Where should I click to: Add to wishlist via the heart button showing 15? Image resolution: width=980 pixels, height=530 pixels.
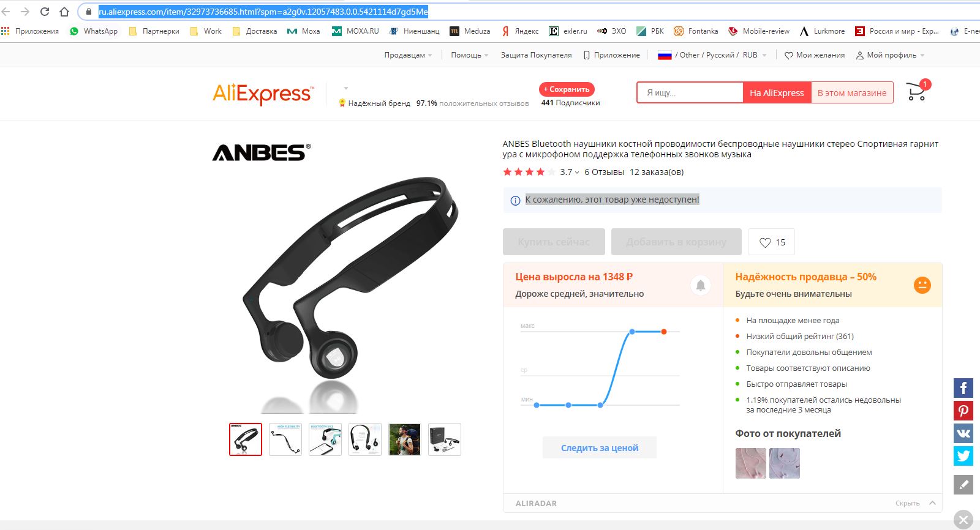point(772,242)
